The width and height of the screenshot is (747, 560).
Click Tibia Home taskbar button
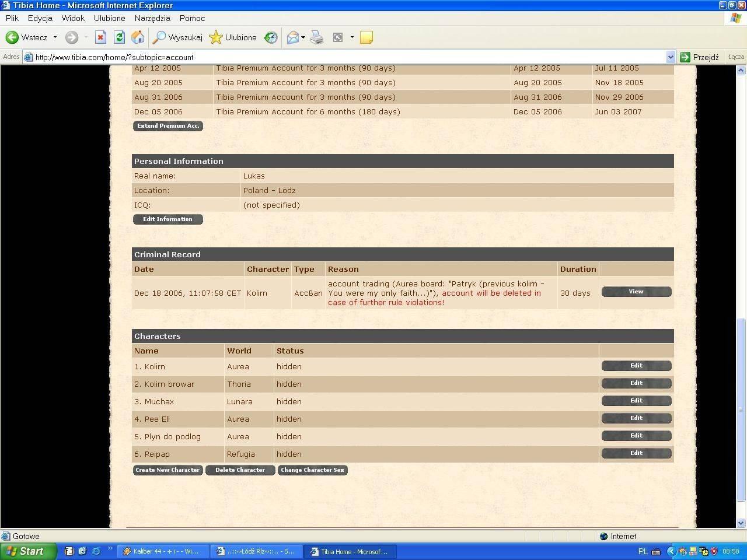pos(350,551)
